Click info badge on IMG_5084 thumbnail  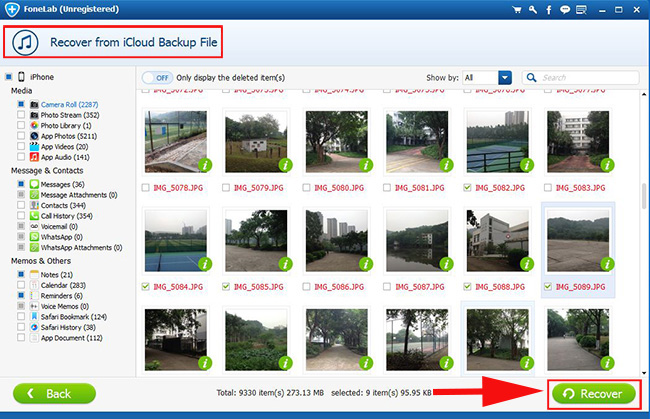[205, 264]
